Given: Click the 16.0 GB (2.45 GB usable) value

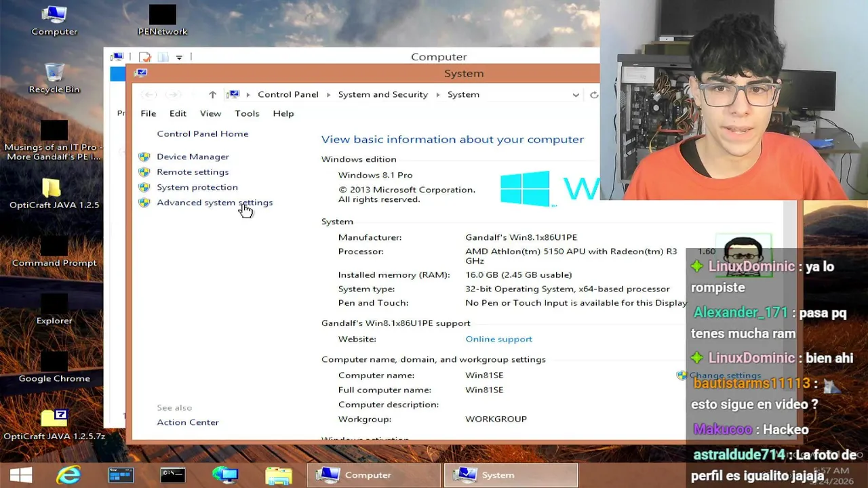Looking at the screenshot, I should tap(519, 274).
